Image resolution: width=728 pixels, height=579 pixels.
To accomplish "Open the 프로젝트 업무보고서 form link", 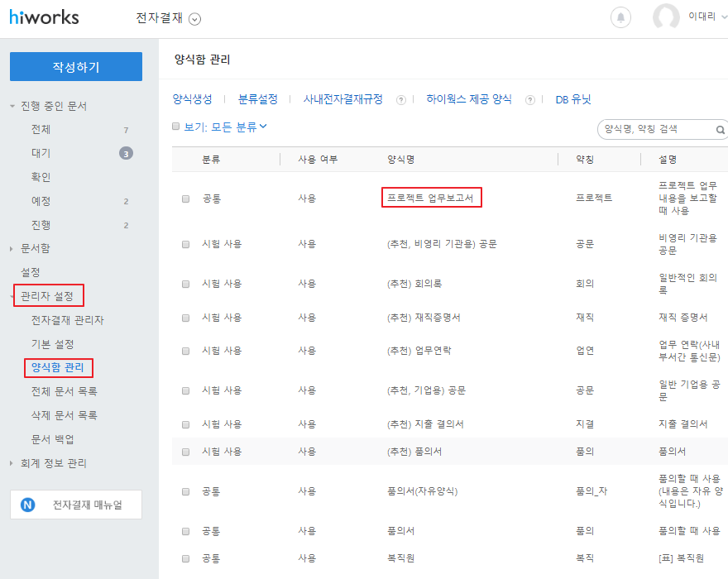I will (x=430, y=199).
